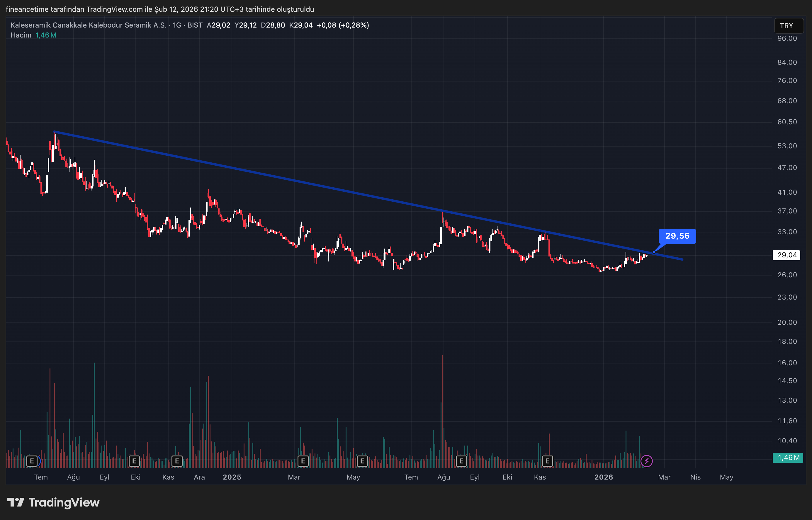Click the TradingView logo

point(53,502)
